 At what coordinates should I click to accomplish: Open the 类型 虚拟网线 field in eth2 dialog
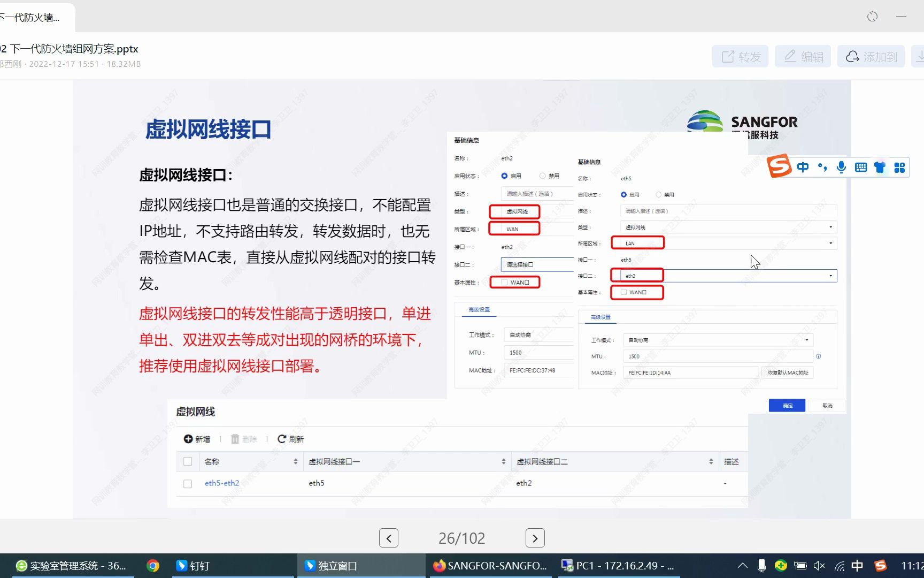[537, 211]
